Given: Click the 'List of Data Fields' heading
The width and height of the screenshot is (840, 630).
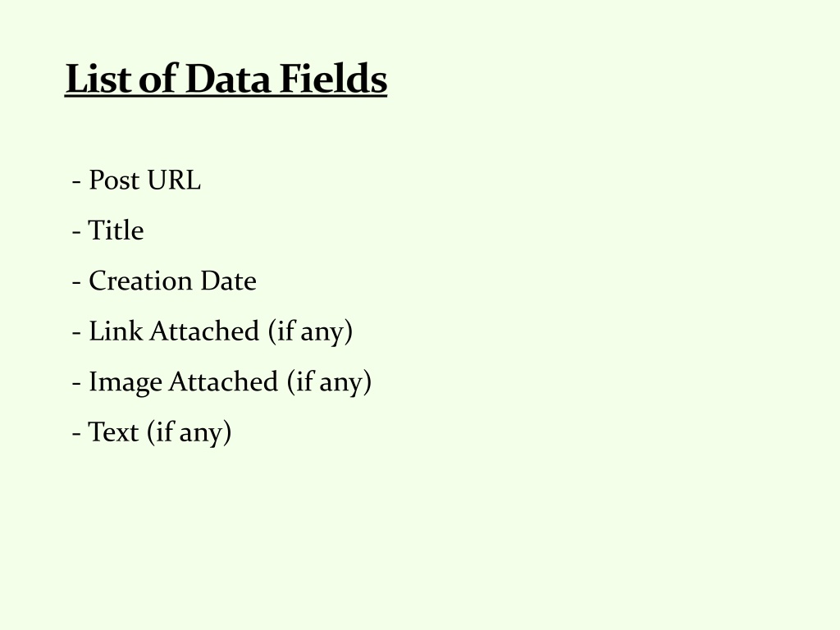Looking at the screenshot, I should point(226,79).
